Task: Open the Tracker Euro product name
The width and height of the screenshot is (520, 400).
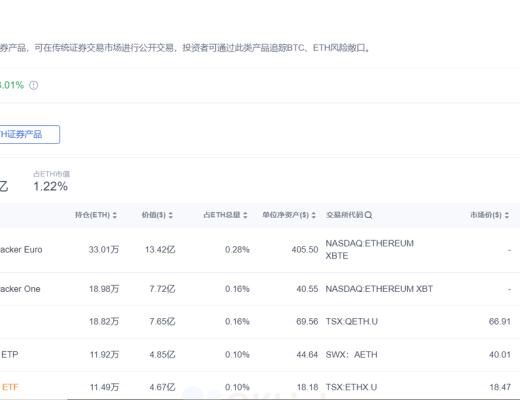Action: tap(21, 250)
